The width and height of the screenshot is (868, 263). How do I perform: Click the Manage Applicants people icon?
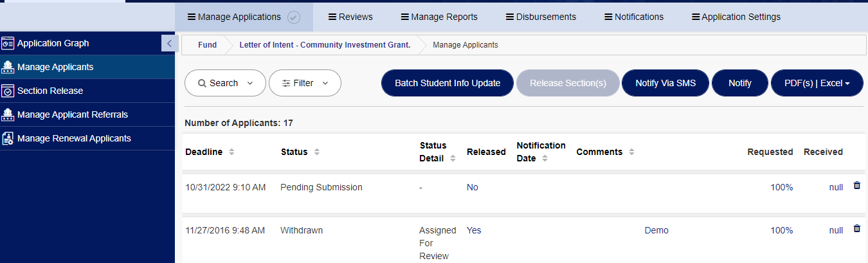(x=8, y=67)
